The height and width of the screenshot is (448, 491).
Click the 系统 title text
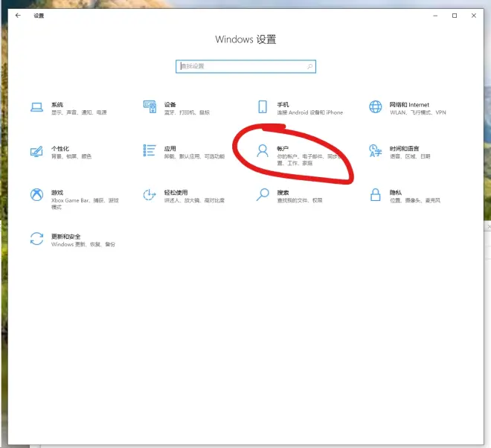tap(57, 105)
